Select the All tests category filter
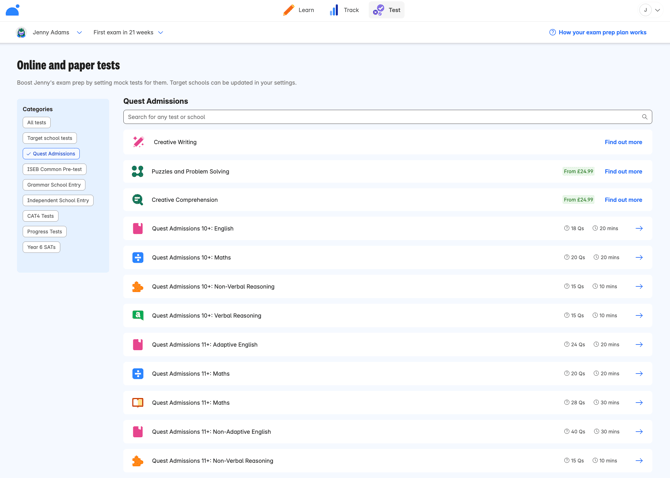The height and width of the screenshot is (478, 670). pyautogui.click(x=37, y=123)
